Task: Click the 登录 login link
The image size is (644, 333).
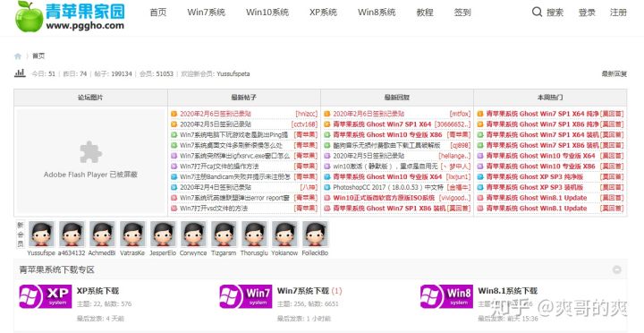Action: (x=587, y=13)
